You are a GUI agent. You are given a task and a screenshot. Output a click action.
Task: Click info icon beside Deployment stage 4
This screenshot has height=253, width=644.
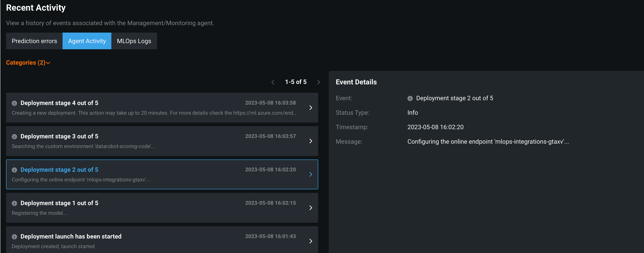pos(14,103)
